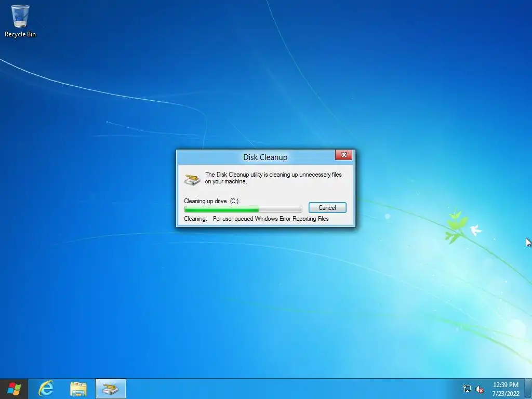
Task: Click 'Cleaning up drive (C:).' label
Action: coord(212,201)
